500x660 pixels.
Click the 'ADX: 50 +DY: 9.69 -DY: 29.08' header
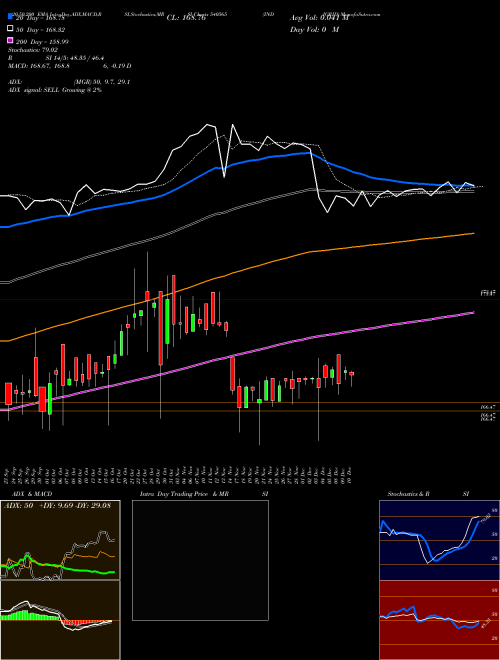tap(57, 506)
